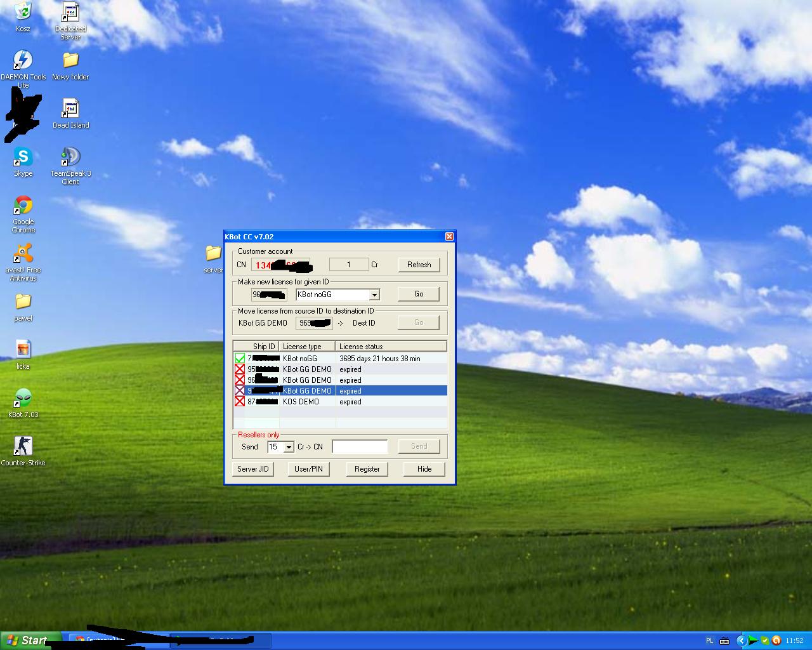Show hidden tray icons arrow
This screenshot has height=650, width=812.
coord(741,640)
